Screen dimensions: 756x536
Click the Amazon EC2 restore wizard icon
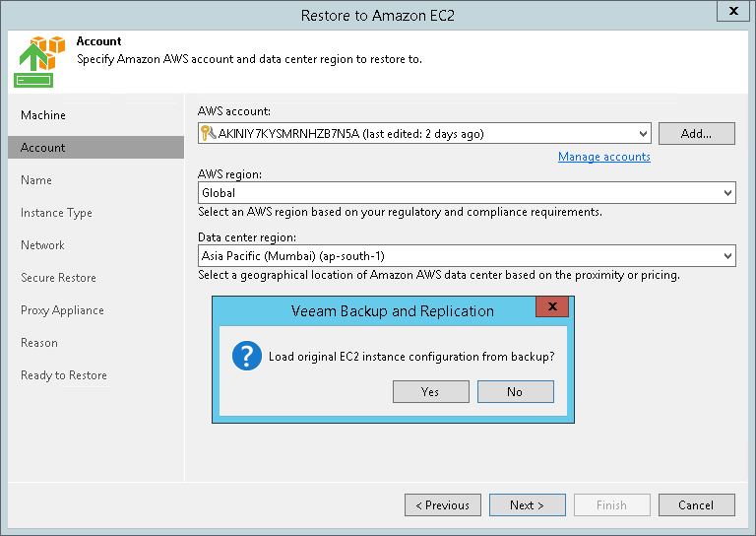[37, 61]
